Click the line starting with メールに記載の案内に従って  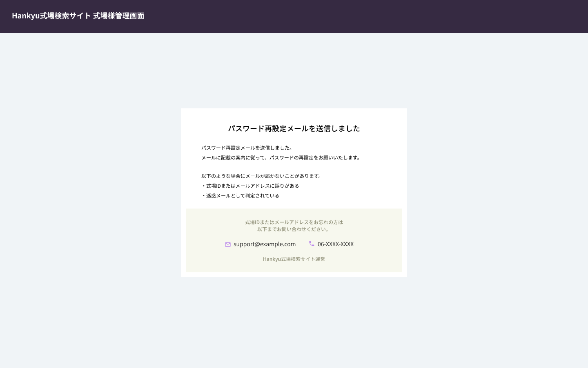(281, 158)
